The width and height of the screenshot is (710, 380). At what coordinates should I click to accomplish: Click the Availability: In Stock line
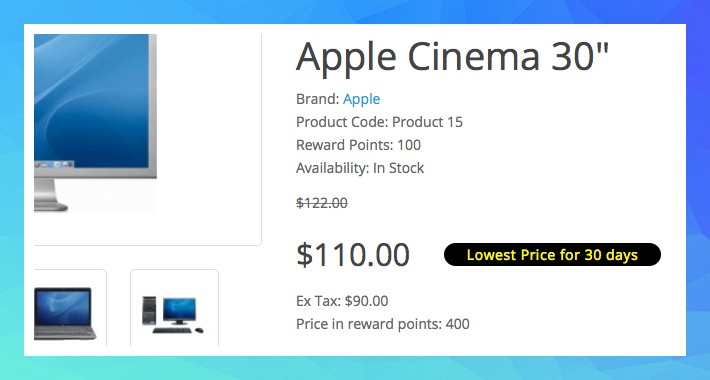(x=360, y=168)
